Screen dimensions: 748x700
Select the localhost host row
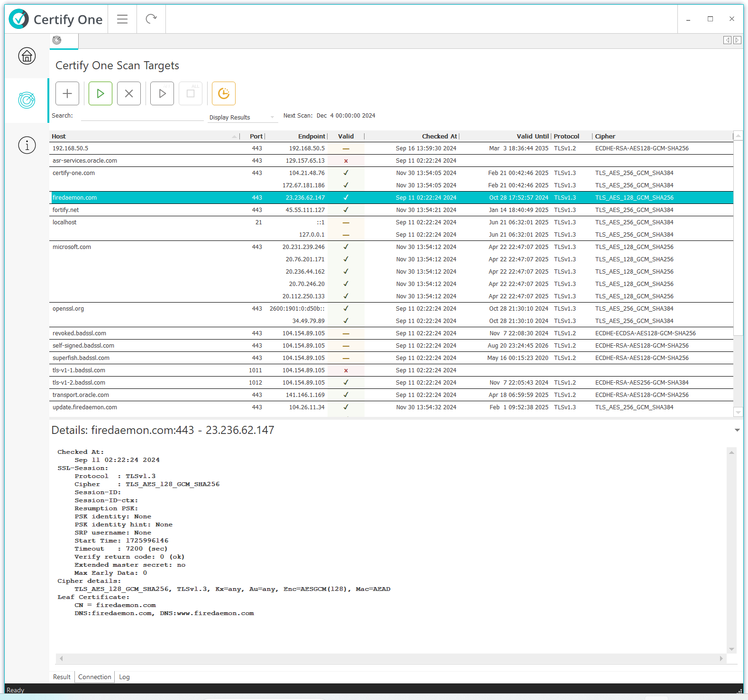pos(392,222)
